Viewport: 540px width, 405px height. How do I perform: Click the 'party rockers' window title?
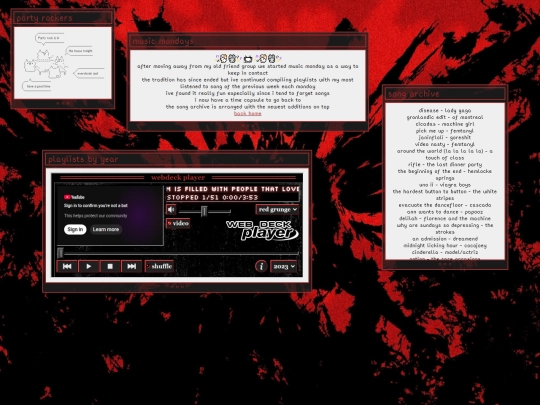click(x=44, y=18)
